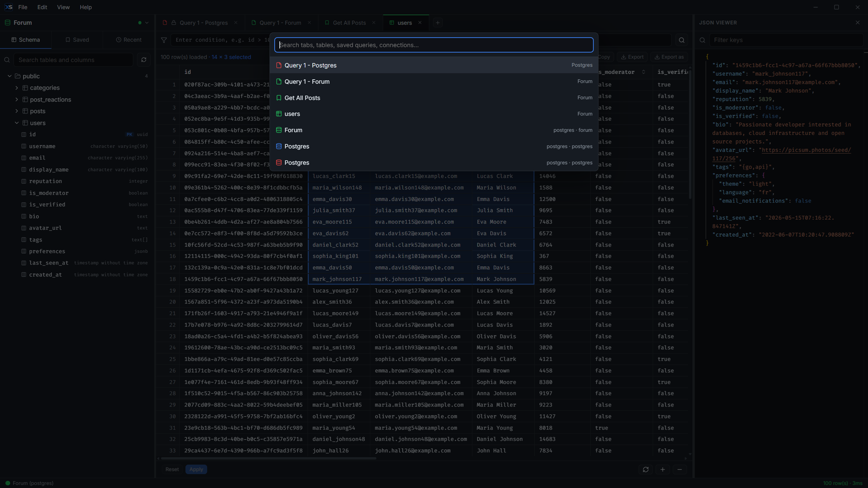This screenshot has height=488, width=868.
Task: Close the Query 1 - Forum tab
Action: 309,23
